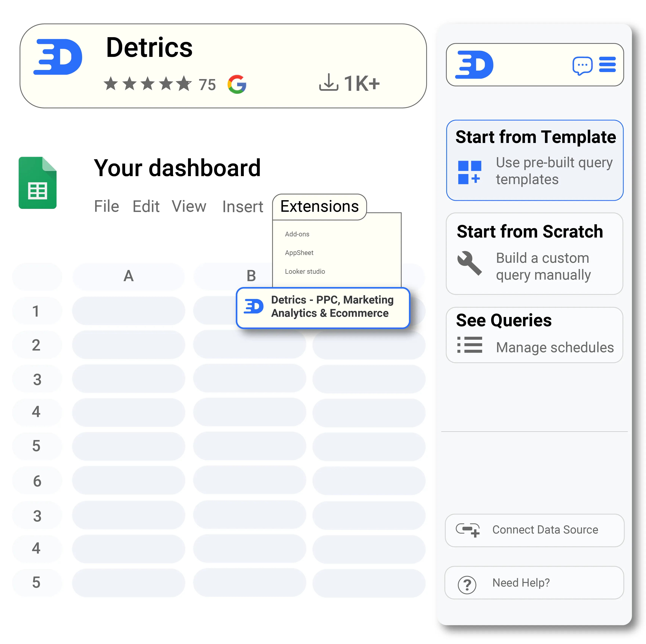
Task: Select AppSheet in the Extensions dropdown
Action: tap(299, 253)
